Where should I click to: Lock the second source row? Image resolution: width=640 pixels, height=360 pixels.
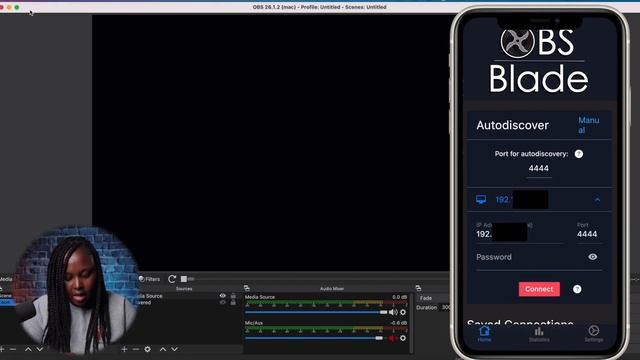click(233, 303)
